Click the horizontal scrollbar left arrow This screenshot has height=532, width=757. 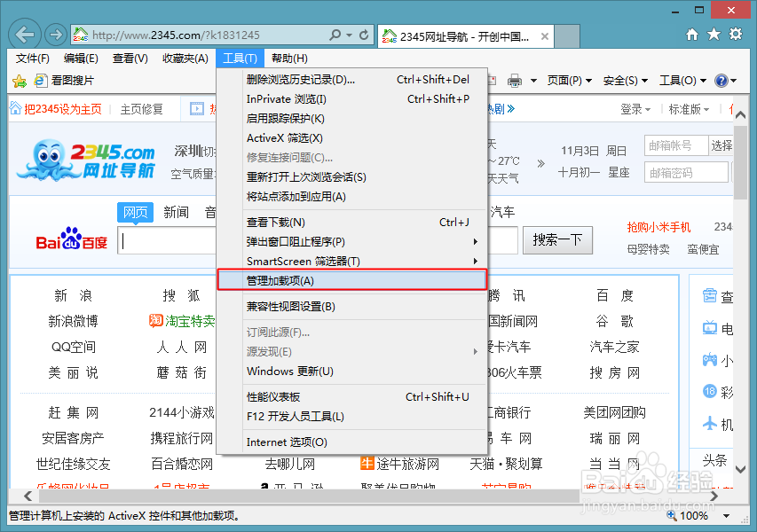tap(28, 496)
